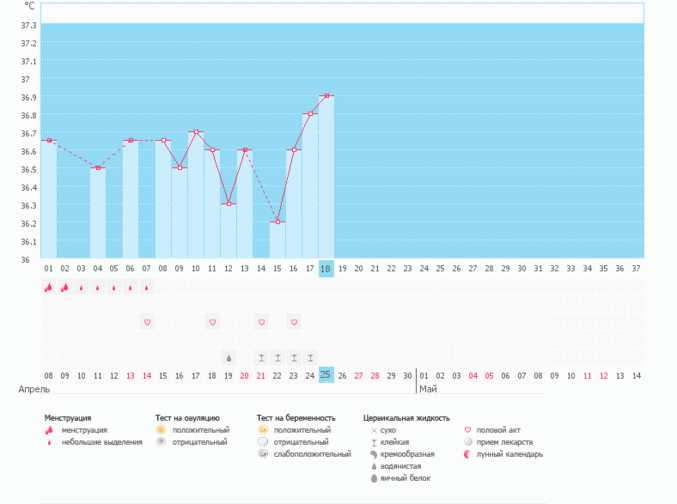Click the egg white fluid legend icon
The image size is (677, 504).
point(372,478)
